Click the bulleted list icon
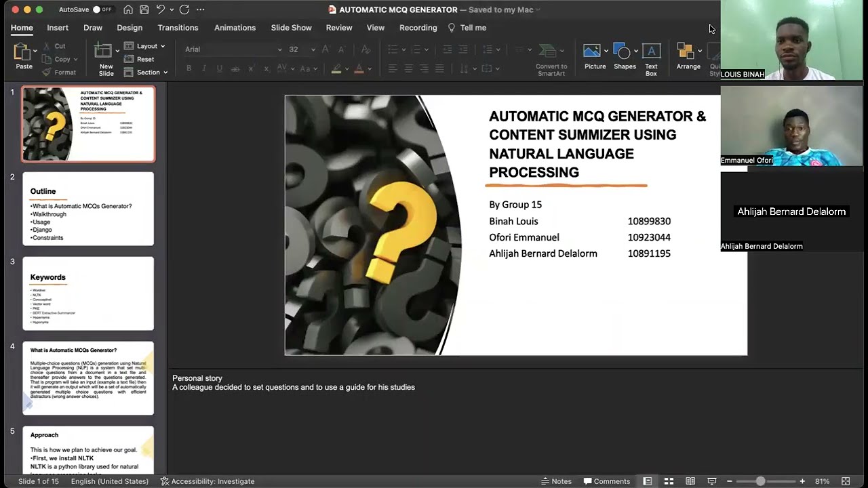This screenshot has height=488, width=868. pos(393,49)
